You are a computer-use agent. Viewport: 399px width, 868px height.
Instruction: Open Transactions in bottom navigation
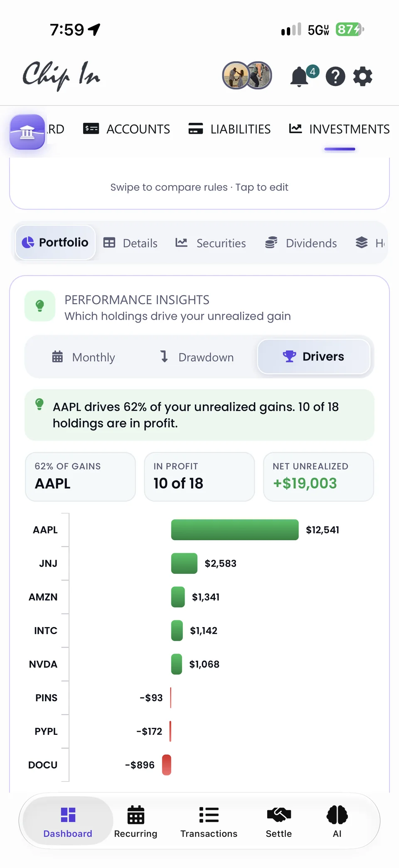[209, 821]
